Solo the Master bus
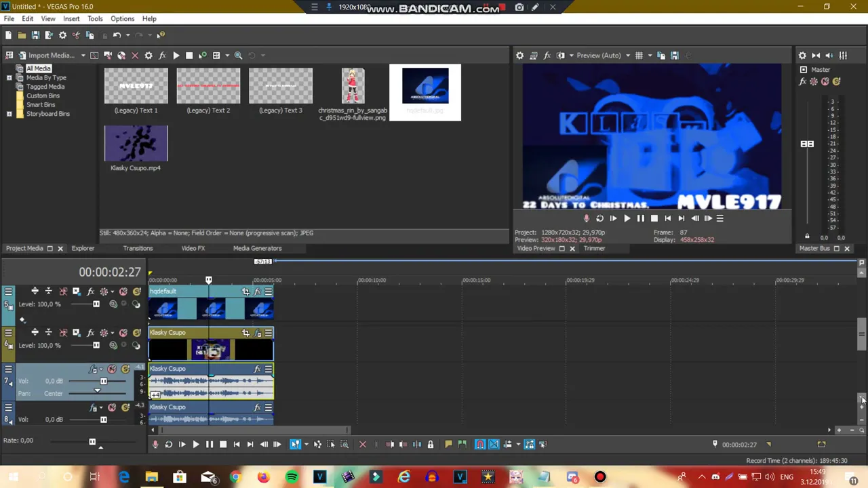 [x=836, y=81]
